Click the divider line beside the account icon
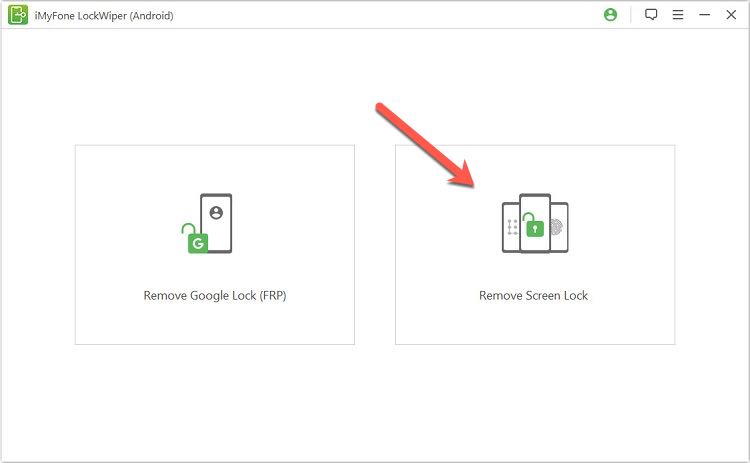Image resolution: width=750 pixels, height=463 pixels. 631,15
